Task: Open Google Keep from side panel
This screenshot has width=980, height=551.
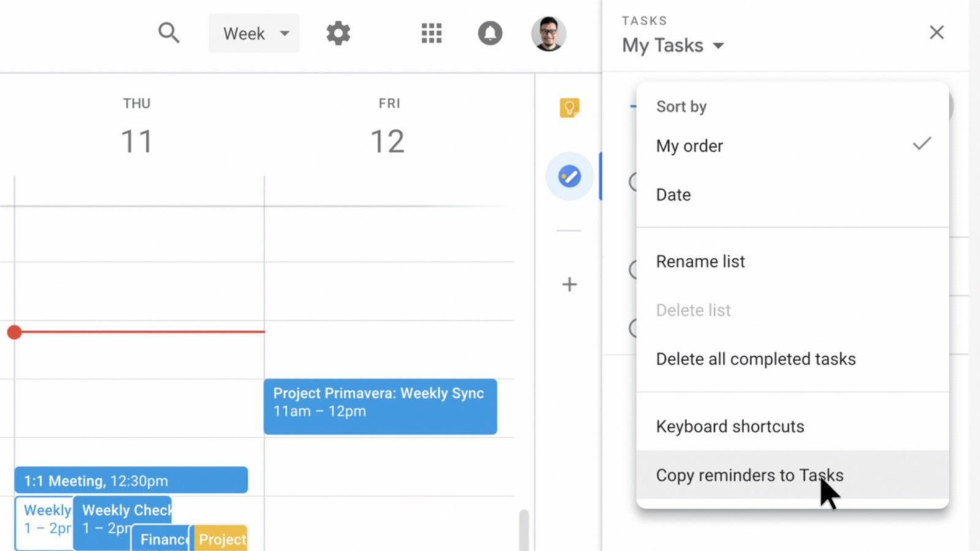Action: pyautogui.click(x=569, y=108)
